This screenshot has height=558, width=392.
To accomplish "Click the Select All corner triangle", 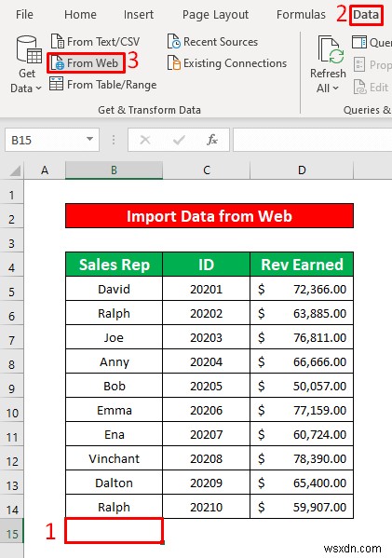I will coord(15,170).
